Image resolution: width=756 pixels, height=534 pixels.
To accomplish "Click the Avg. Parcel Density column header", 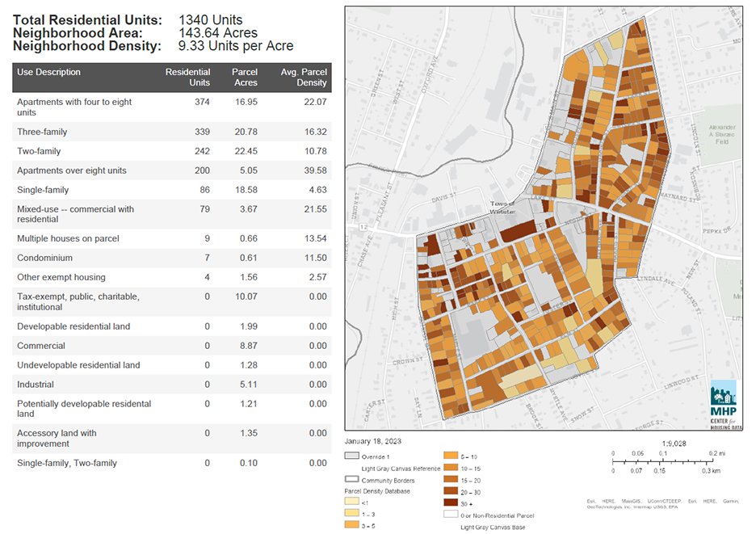I will click(304, 78).
